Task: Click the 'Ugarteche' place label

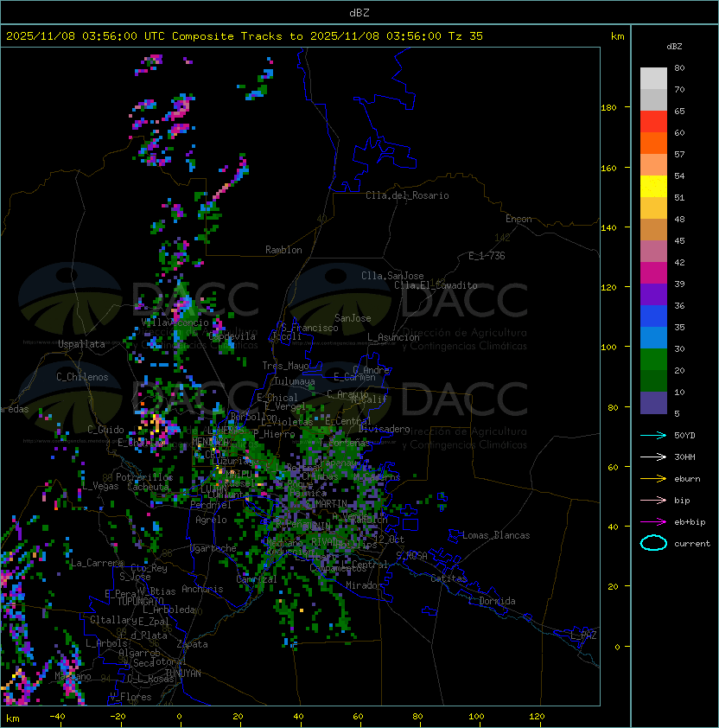Action: tap(213, 548)
